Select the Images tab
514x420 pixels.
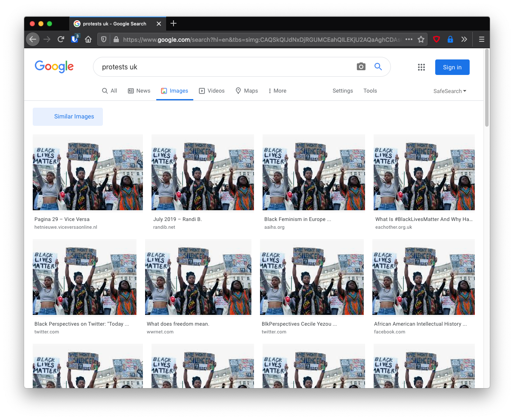click(x=174, y=91)
